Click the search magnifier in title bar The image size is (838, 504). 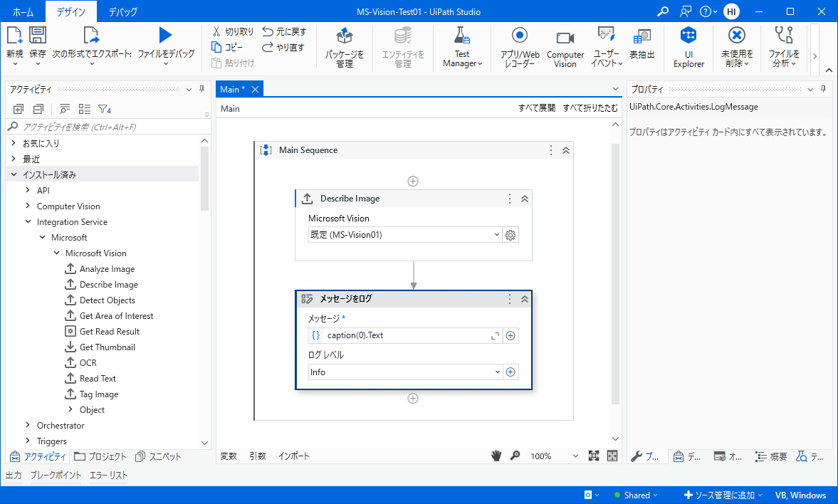663,11
